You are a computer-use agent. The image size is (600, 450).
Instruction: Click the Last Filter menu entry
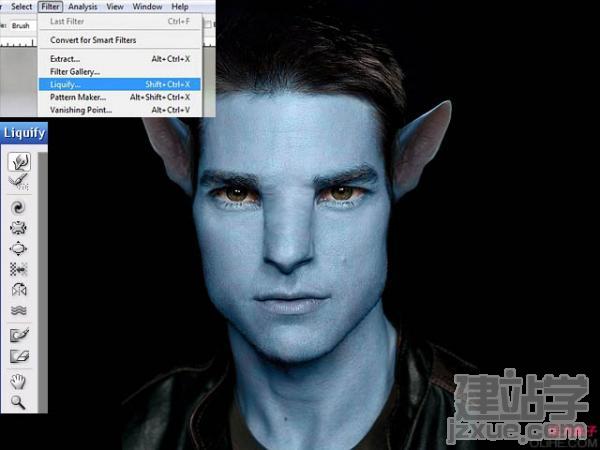tap(120, 21)
